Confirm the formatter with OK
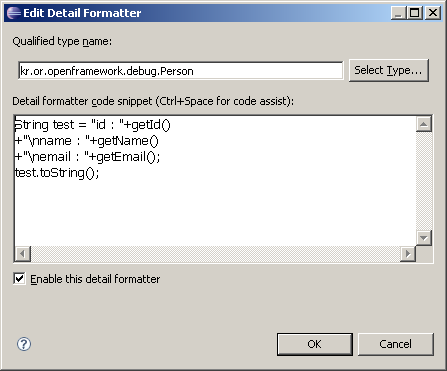The height and width of the screenshot is (371, 447). click(x=314, y=344)
